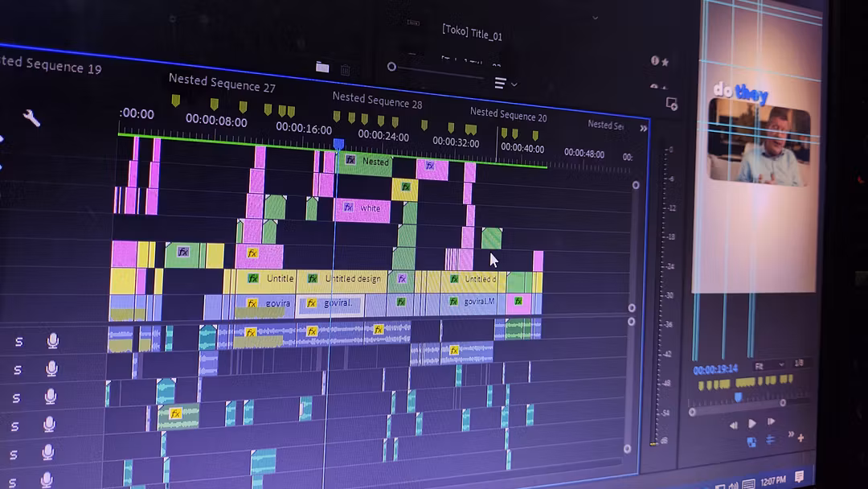Click the 00:00:19:14 timecode in the monitor

tap(715, 370)
